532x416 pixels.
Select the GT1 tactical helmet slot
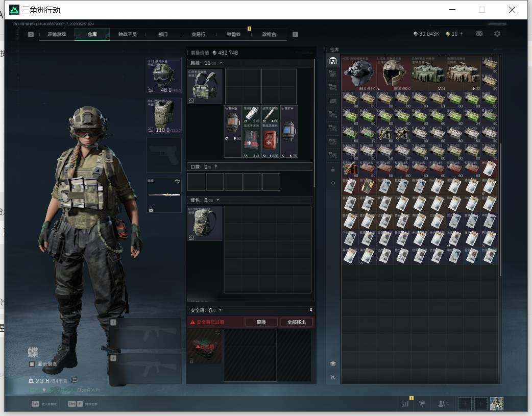point(164,76)
